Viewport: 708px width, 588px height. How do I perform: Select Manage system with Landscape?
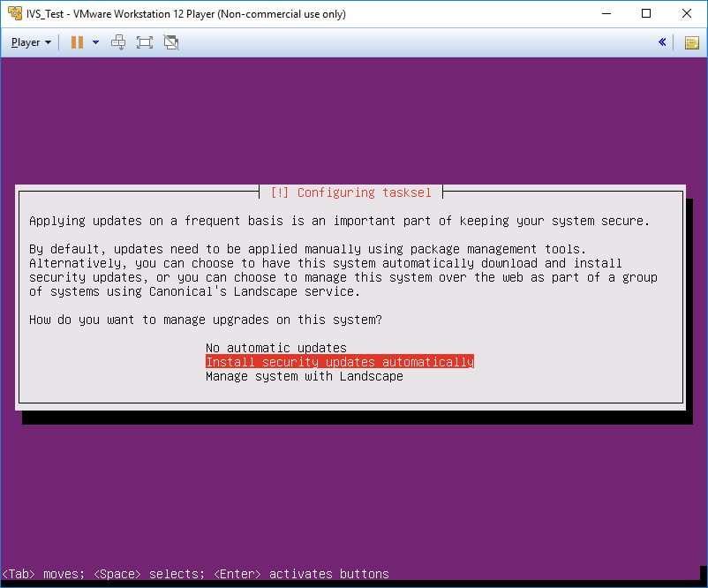(x=305, y=376)
